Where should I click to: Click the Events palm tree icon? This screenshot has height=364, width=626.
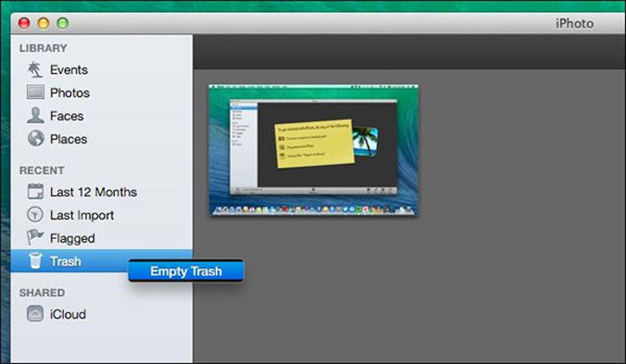point(35,70)
